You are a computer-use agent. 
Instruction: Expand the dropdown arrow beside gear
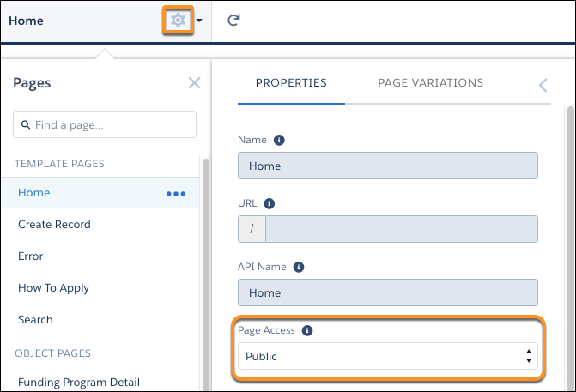click(199, 21)
